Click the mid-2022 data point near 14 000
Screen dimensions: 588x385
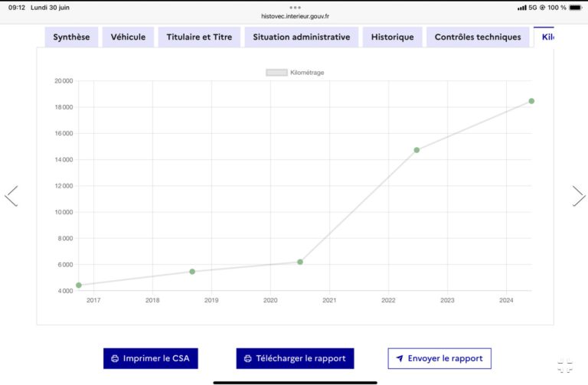click(x=416, y=150)
